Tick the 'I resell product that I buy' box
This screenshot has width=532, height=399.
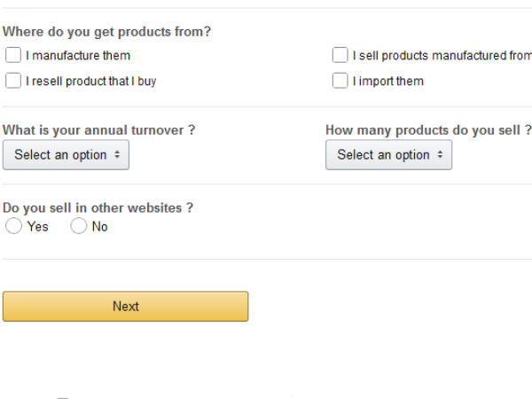(13, 82)
